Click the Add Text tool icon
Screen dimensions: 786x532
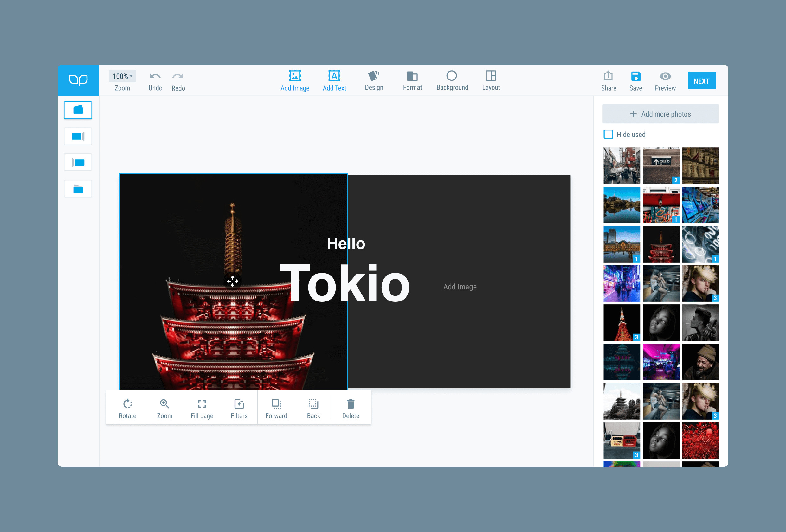tap(334, 76)
